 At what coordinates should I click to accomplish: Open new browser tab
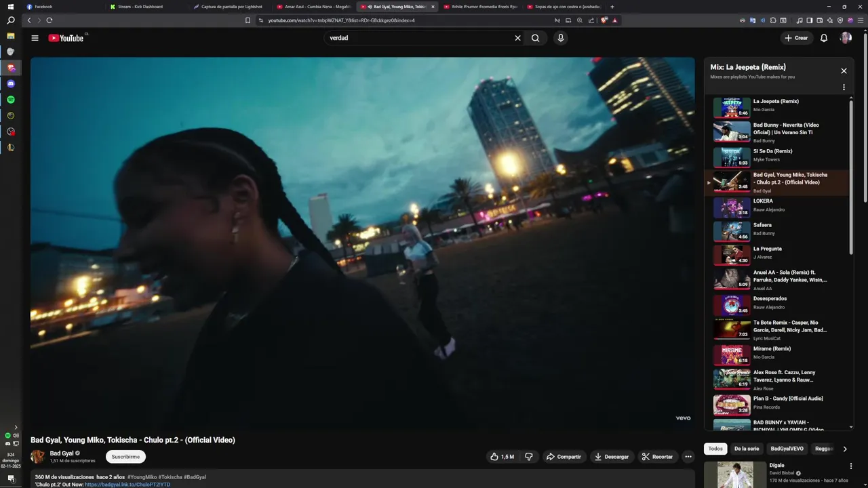[x=612, y=7]
